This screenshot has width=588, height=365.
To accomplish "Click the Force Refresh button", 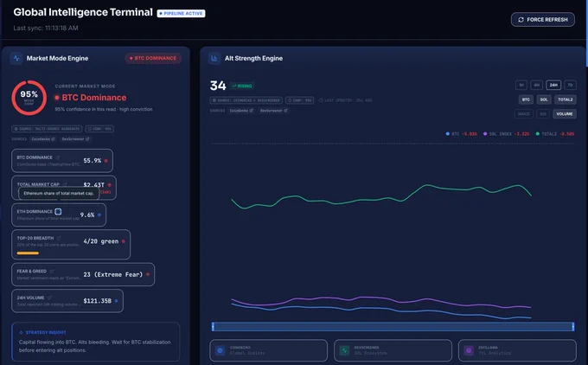I will coord(543,20).
